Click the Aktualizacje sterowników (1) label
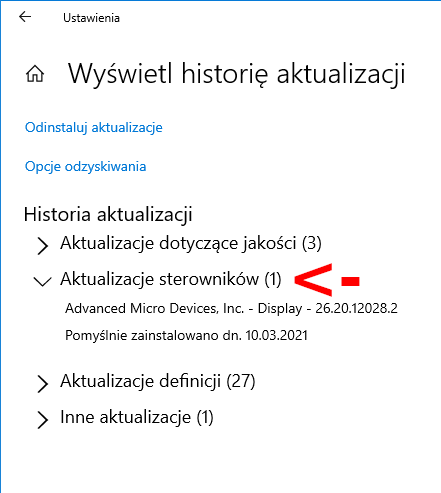Screen dimensions: 441x493 tap(171, 279)
